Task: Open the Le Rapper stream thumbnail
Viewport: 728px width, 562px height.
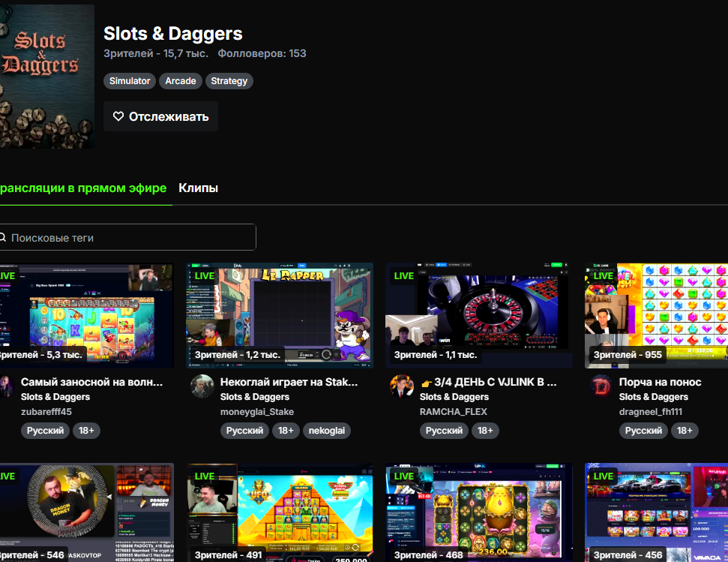Action: point(280,316)
